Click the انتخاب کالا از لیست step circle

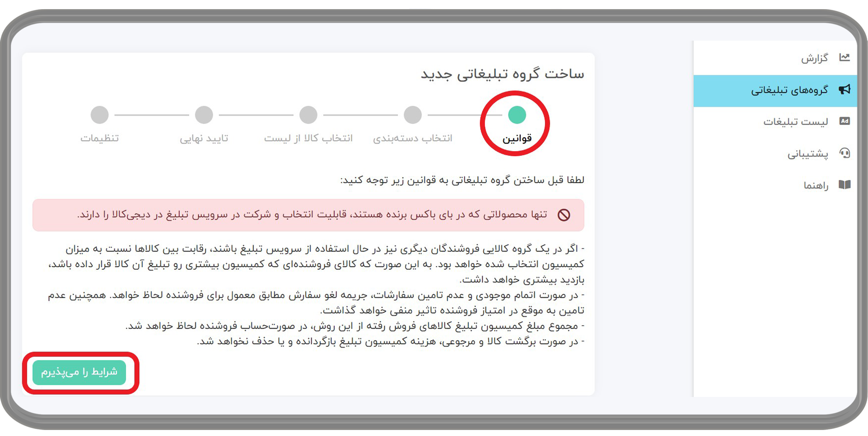click(x=308, y=115)
